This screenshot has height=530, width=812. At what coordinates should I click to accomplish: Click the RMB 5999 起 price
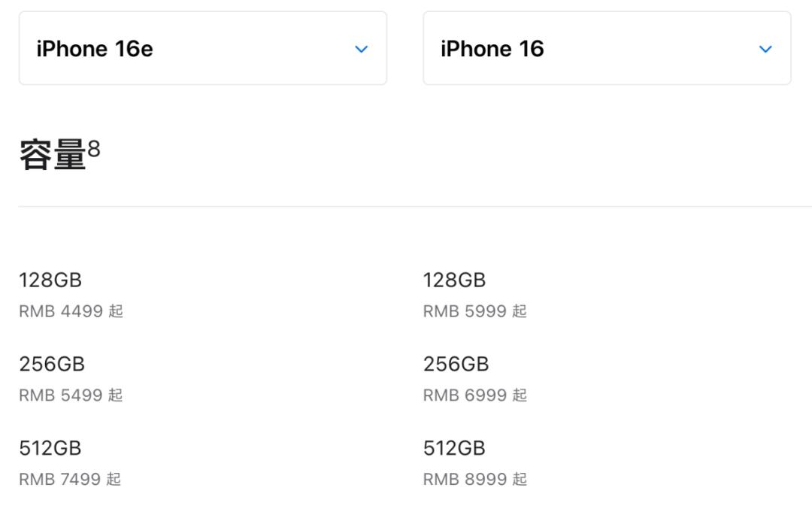click(474, 311)
